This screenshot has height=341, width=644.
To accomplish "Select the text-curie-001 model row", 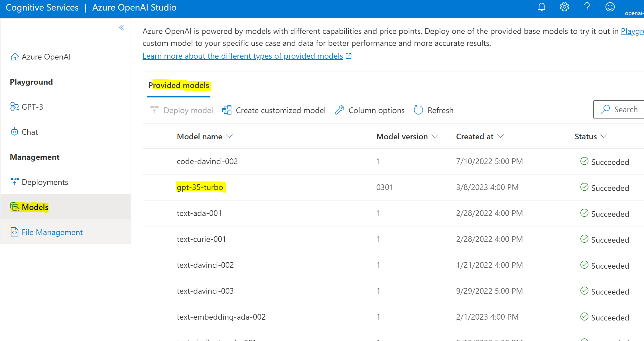I will click(393, 239).
